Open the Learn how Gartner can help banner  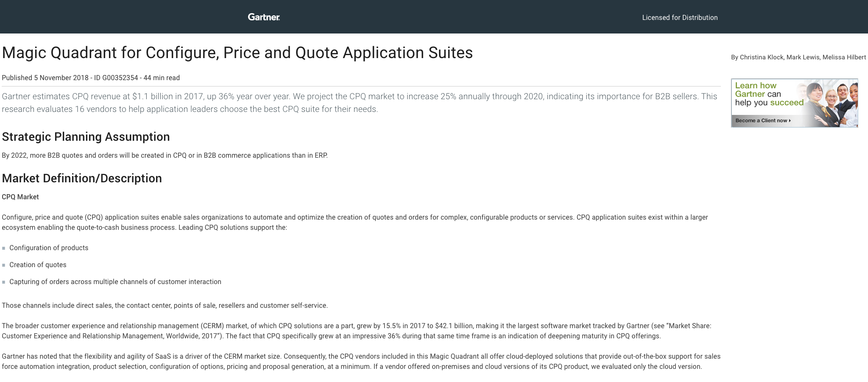[x=794, y=103]
